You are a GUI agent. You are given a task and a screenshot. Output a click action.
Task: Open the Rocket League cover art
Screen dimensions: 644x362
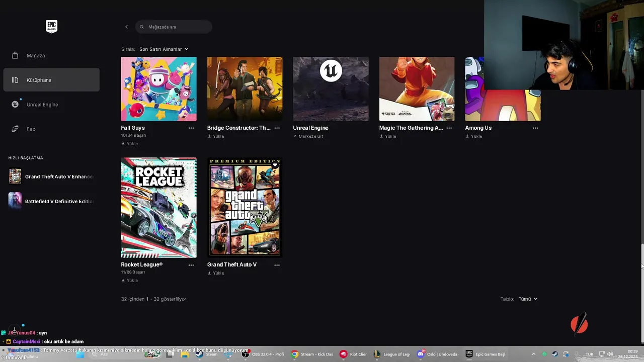tap(158, 208)
